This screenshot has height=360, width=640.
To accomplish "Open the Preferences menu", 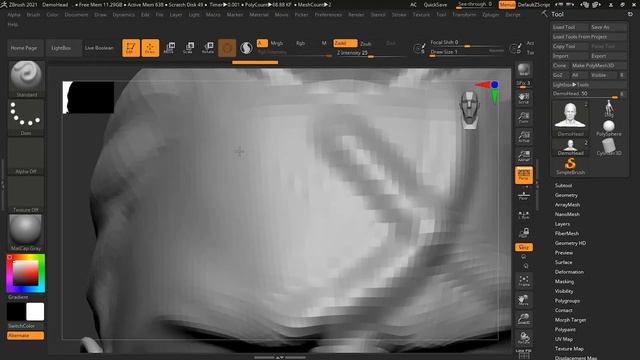I will point(328,14).
